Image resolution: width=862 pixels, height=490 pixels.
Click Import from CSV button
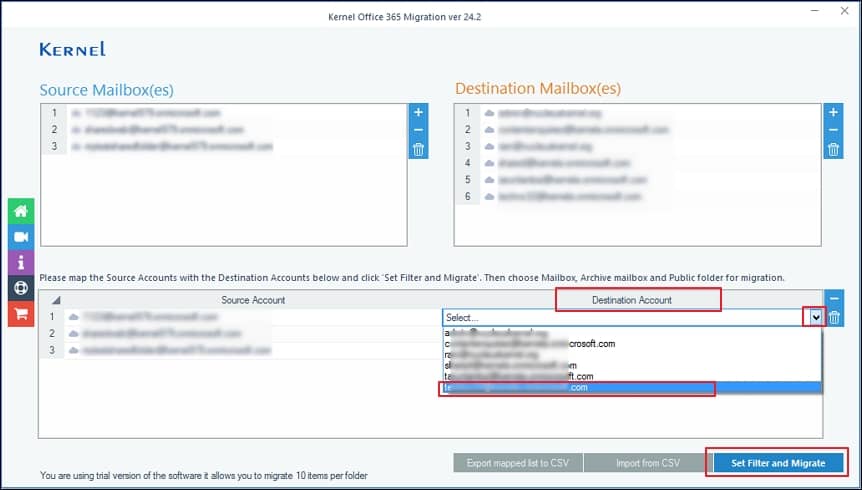[648, 463]
